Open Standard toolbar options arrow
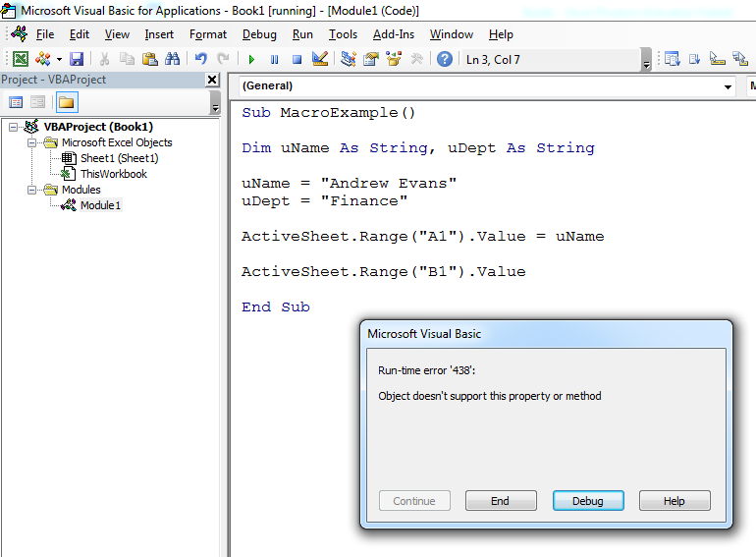Viewport: 756px width, 557px height. [647, 60]
